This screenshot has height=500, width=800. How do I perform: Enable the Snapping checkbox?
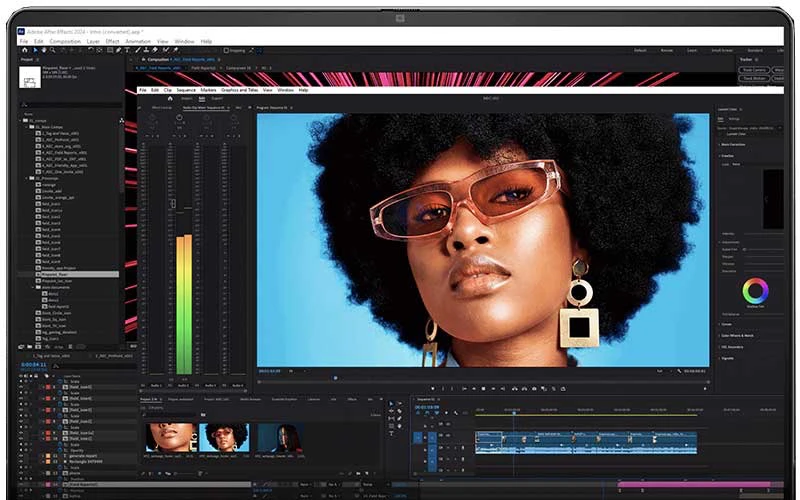coord(225,50)
